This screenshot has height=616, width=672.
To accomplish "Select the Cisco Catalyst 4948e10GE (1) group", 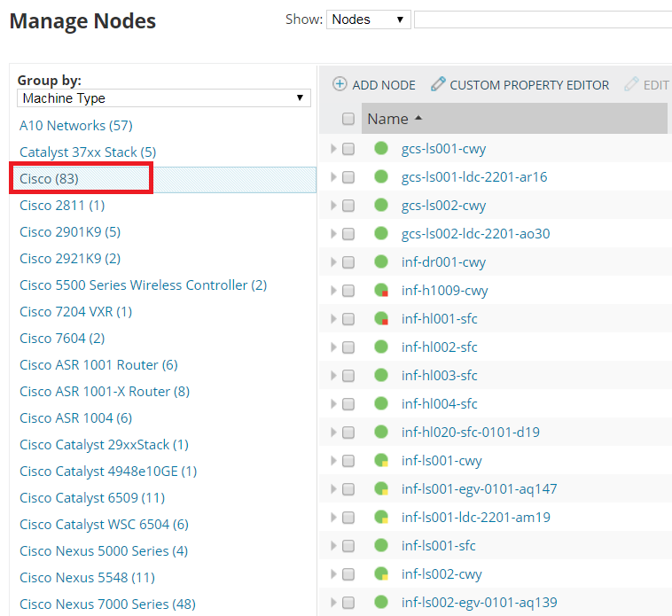I will pyautogui.click(x=108, y=472).
